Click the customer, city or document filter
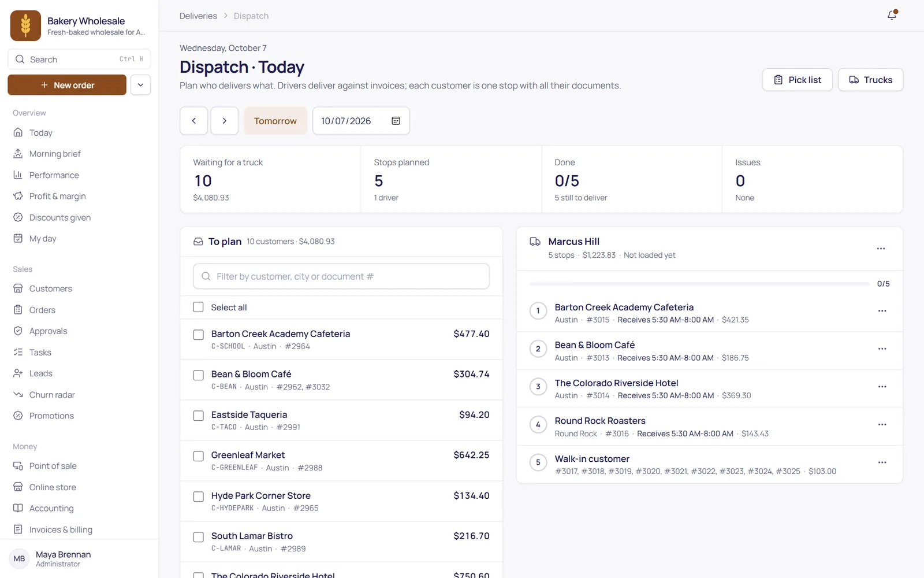 coord(341,276)
